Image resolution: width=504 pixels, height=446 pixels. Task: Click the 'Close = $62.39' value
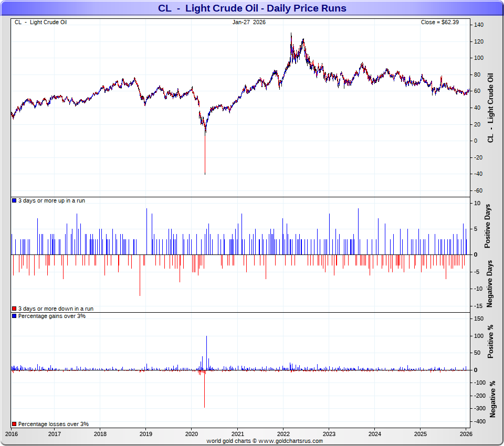pos(440,22)
